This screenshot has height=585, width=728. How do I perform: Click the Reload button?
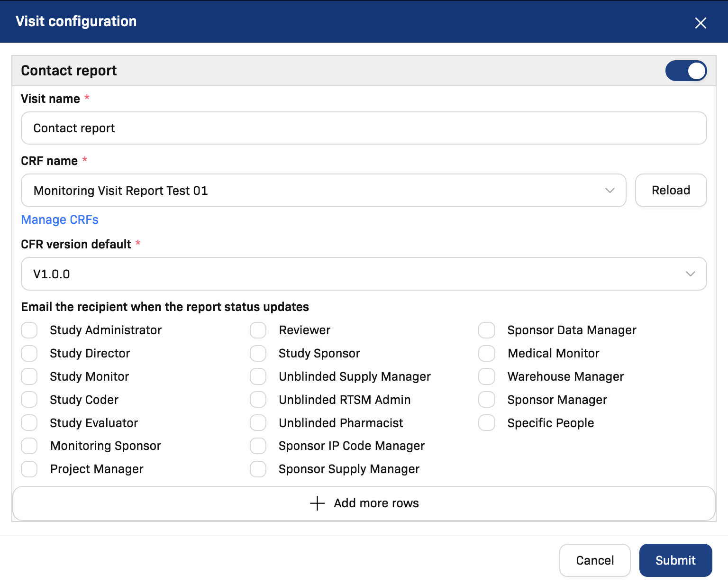pyautogui.click(x=671, y=190)
